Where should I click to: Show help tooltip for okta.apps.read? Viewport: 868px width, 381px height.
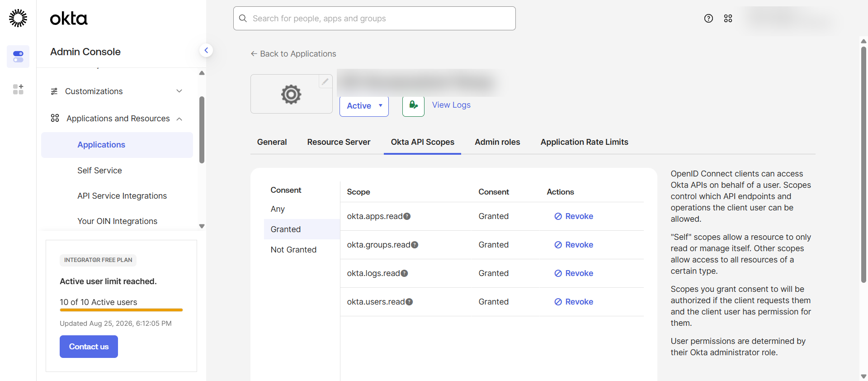pyautogui.click(x=407, y=216)
